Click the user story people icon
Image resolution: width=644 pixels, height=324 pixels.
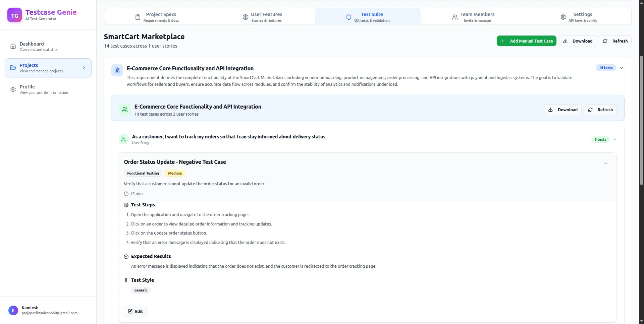[x=123, y=139]
